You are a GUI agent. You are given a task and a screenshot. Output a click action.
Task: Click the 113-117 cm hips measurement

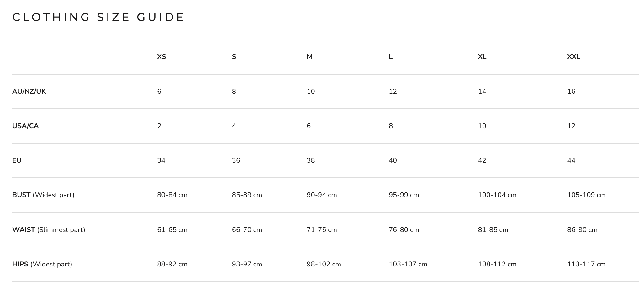click(x=586, y=264)
